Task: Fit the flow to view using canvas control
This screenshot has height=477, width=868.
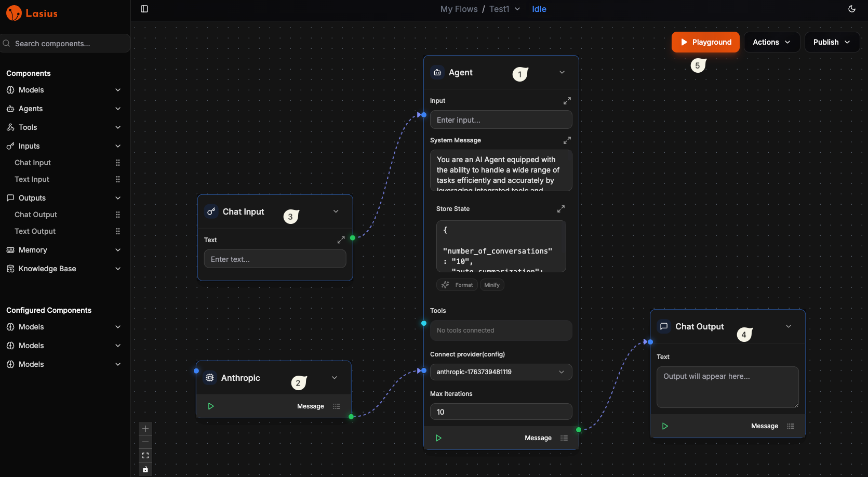Action: (145, 455)
